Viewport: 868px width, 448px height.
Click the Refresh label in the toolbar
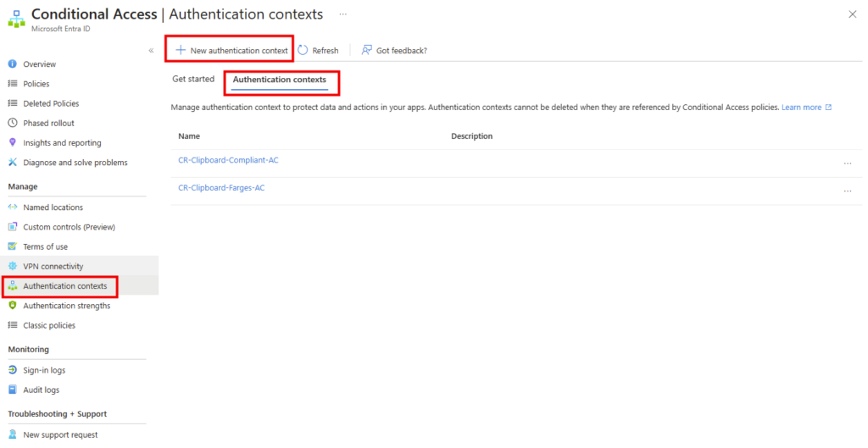click(325, 50)
